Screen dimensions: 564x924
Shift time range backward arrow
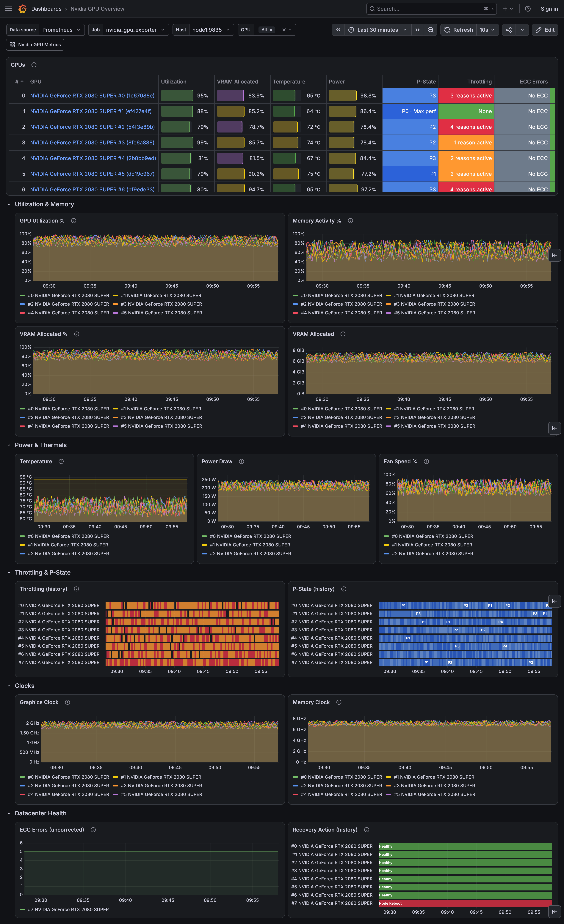[x=338, y=30]
